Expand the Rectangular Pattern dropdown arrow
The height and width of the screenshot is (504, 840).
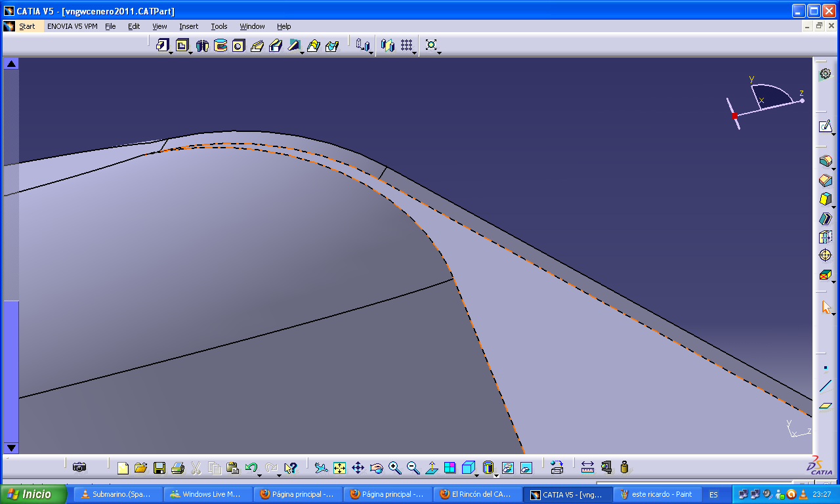click(x=415, y=52)
